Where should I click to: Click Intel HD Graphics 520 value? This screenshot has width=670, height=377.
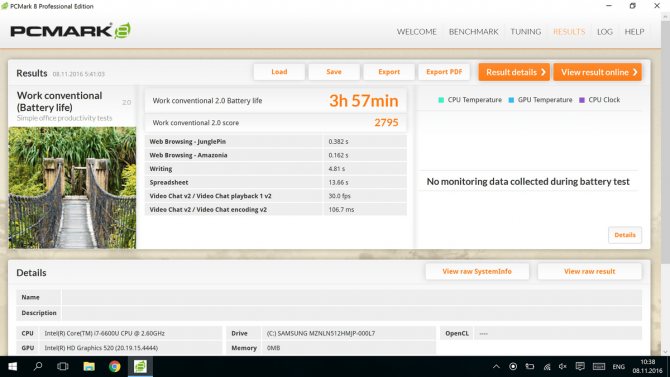pyautogui.click(x=101, y=348)
